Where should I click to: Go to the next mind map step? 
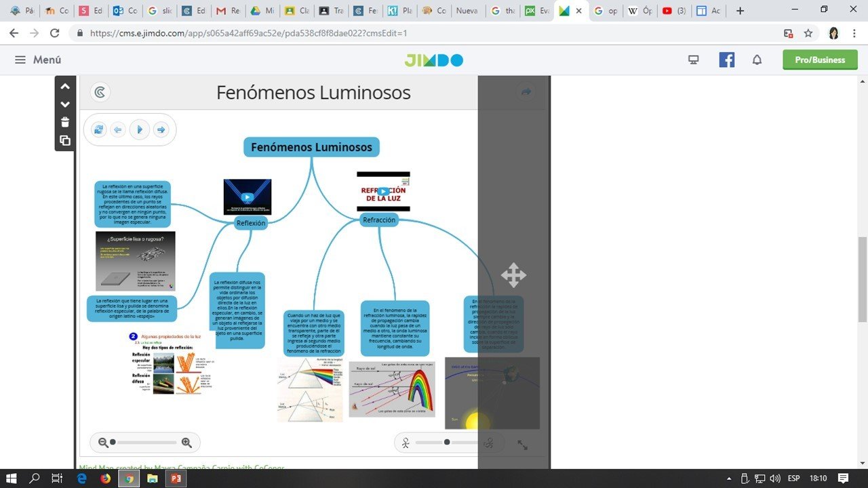[x=161, y=129]
